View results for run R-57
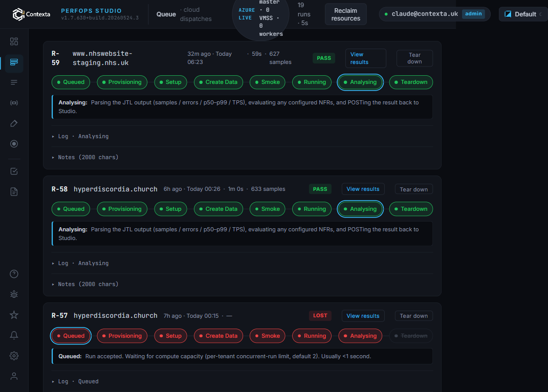 click(x=363, y=316)
